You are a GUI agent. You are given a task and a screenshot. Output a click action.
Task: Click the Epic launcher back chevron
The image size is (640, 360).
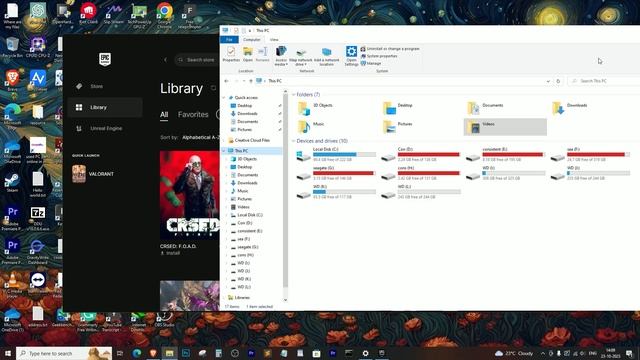[165, 60]
